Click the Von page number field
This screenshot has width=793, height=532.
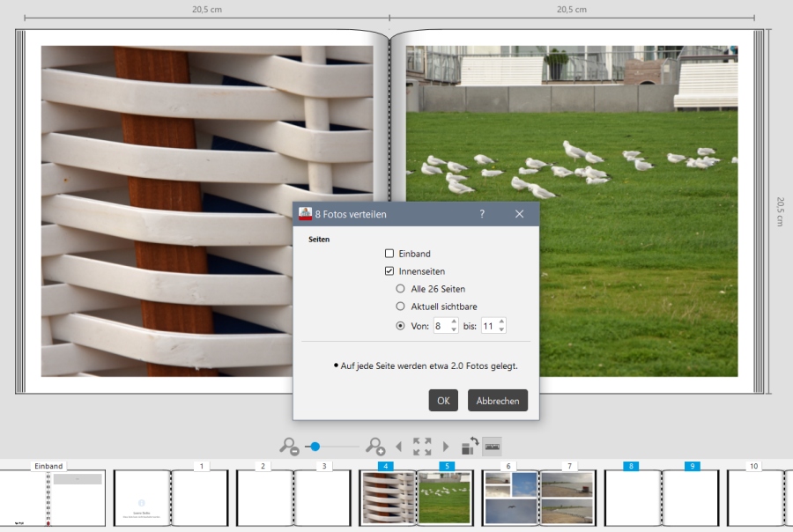(441, 326)
